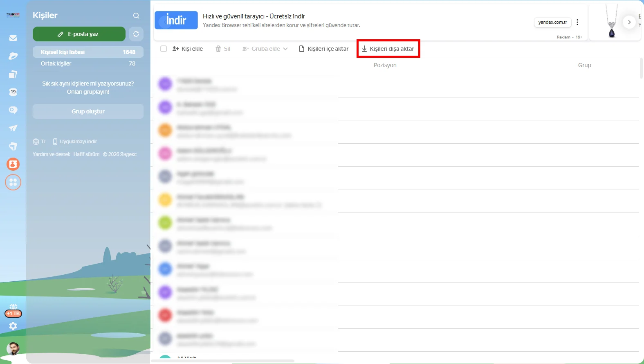The width and height of the screenshot is (644, 364).
Task: Open the Mail inbox sidebar icon
Action: coord(13,38)
